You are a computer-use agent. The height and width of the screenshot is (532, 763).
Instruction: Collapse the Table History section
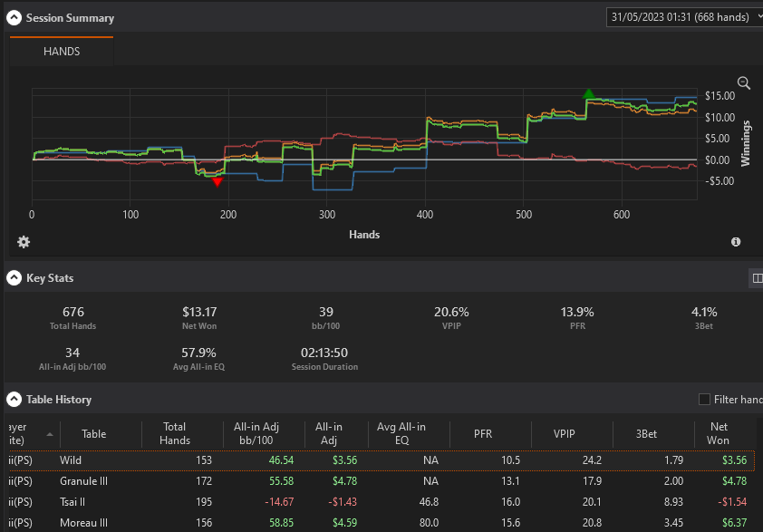[x=14, y=399]
